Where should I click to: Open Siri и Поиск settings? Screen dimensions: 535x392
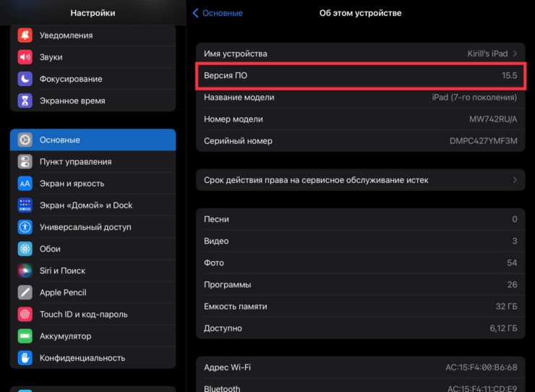pos(93,270)
